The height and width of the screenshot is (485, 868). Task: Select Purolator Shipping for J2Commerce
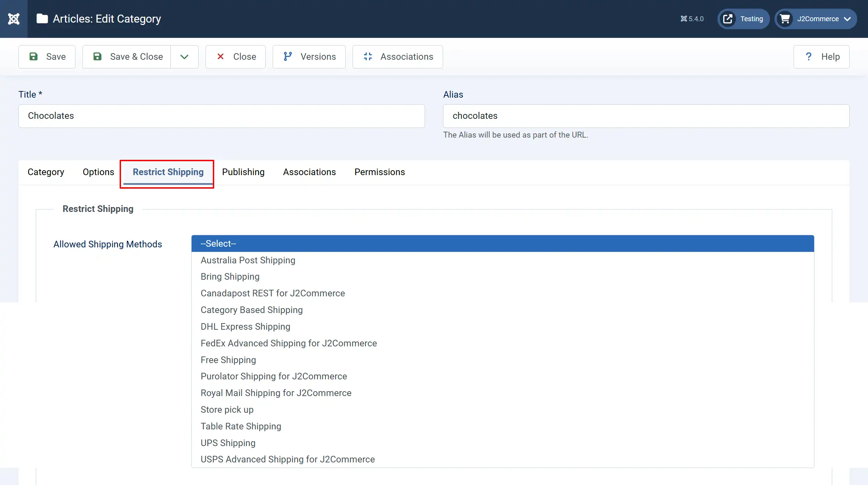(503, 376)
